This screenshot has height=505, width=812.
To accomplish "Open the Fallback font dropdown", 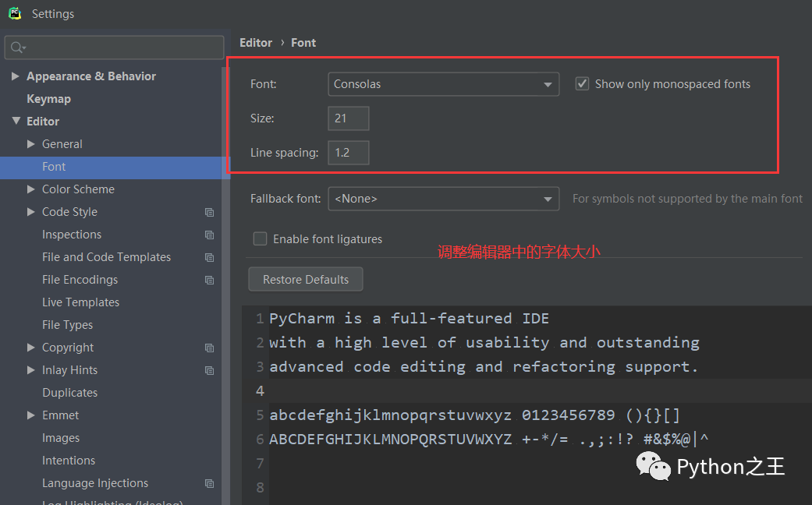I will (443, 199).
